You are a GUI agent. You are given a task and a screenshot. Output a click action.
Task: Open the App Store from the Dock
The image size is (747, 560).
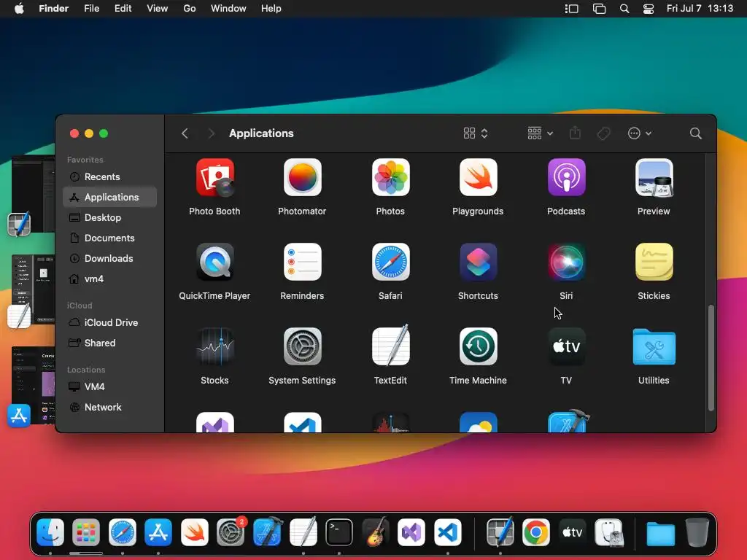(158, 532)
